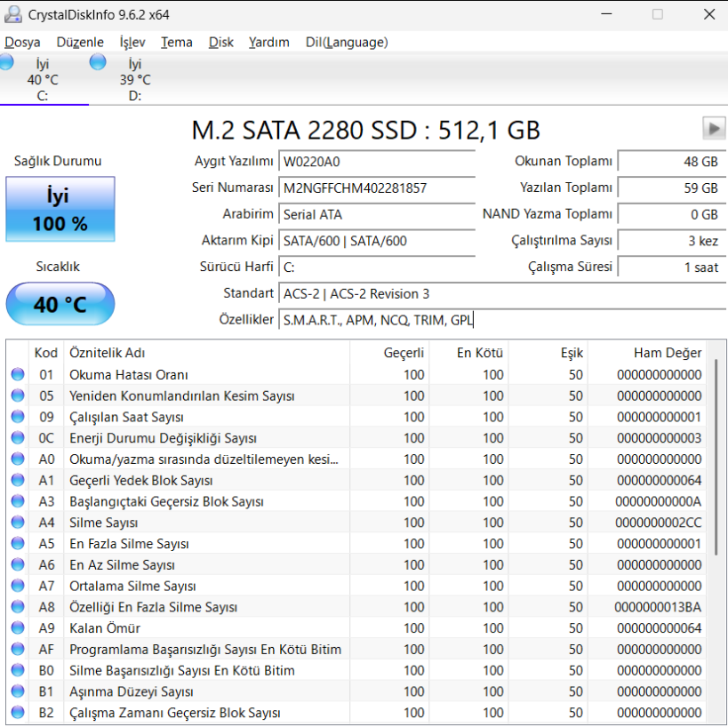Click status orb for En Az Silme Sayısı
Viewport: 728px width, 727px height.
18,564
